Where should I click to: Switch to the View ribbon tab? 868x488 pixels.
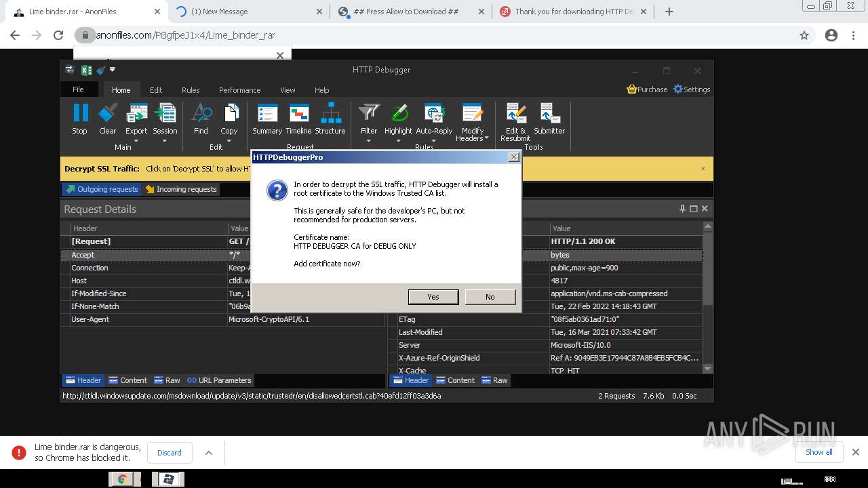pyautogui.click(x=288, y=90)
